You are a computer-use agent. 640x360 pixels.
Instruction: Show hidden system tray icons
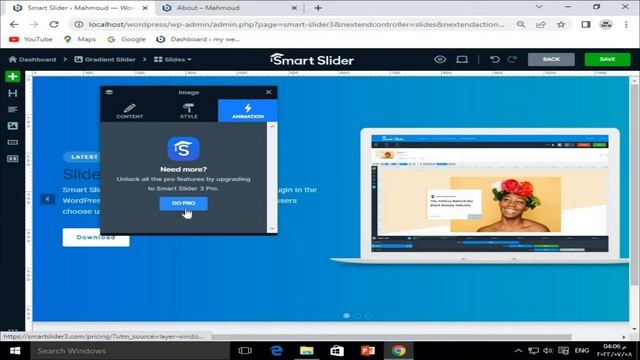click(518, 351)
